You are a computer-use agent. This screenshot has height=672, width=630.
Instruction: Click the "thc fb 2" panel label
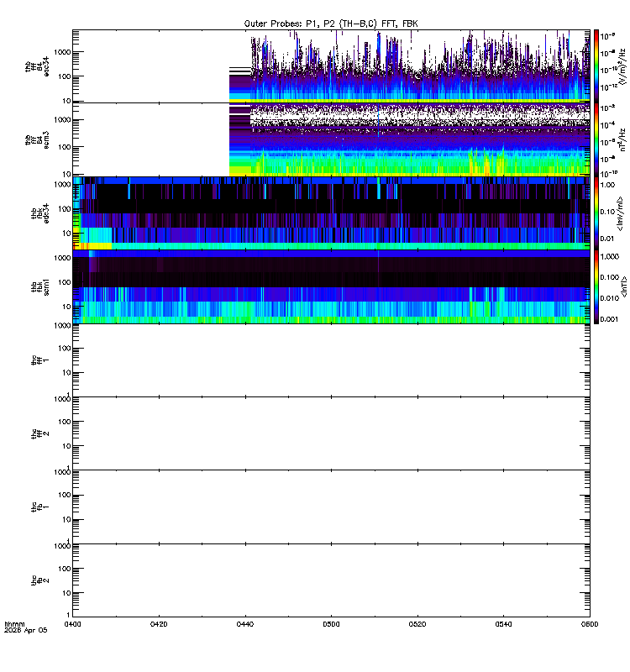pyautogui.click(x=40, y=580)
